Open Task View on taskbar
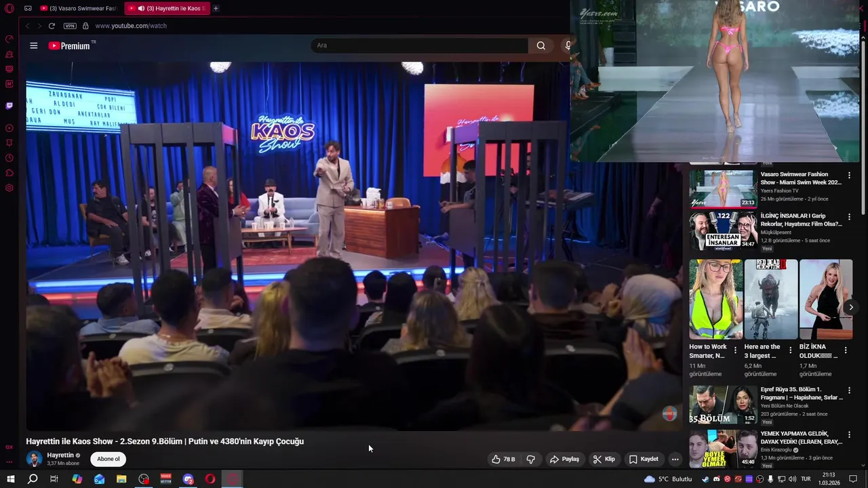 pos(54,479)
